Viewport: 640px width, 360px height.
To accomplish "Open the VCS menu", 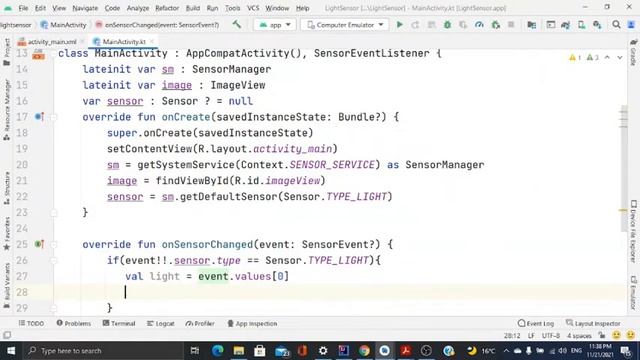I will 253,8.
